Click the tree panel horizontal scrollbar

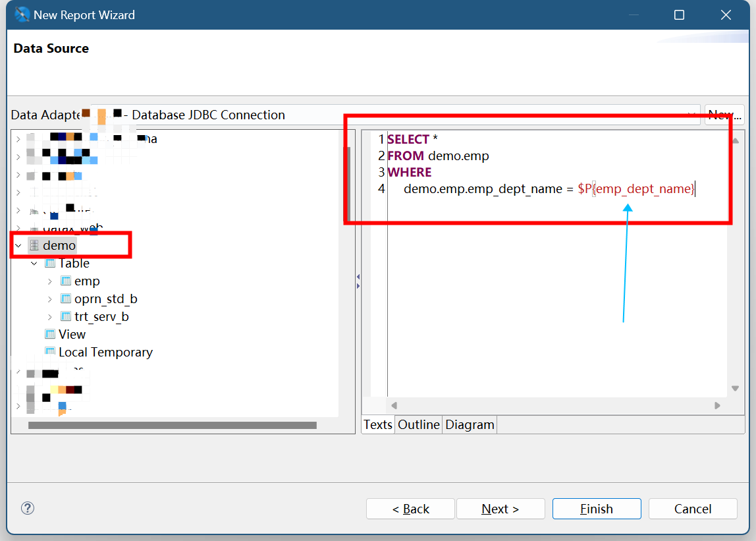tap(172, 426)
